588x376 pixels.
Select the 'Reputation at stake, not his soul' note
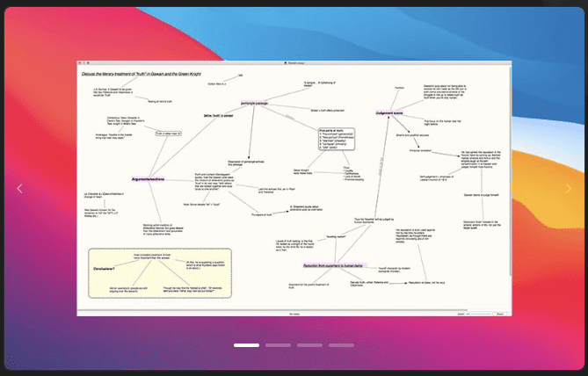[427, 283]
